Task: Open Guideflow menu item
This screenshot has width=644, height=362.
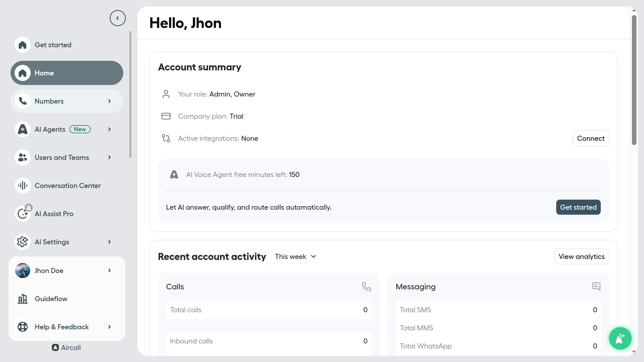Action: (x=67, y=299)
